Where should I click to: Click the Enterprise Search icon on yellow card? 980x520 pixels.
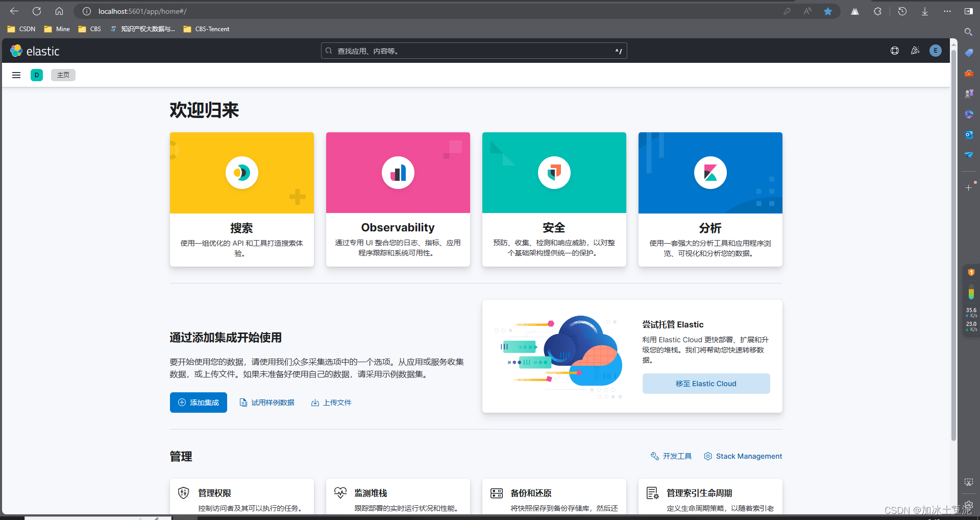pyautogui.click(x=242, y=173)
